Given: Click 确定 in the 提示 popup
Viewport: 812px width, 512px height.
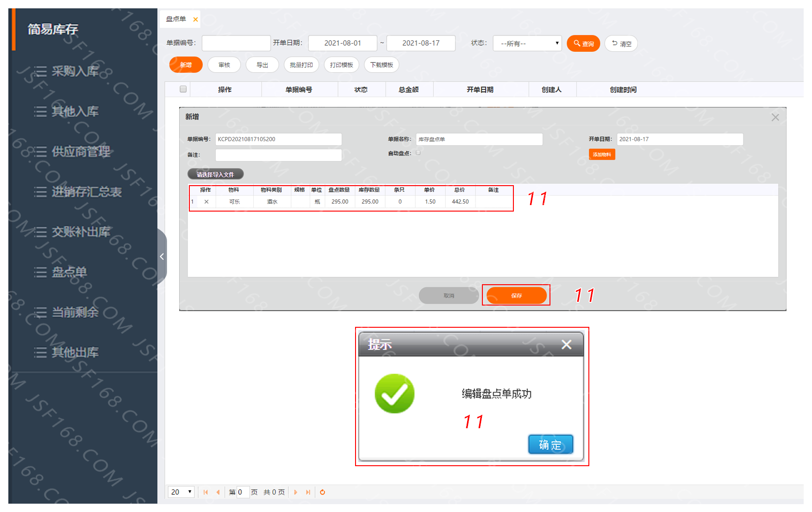Looking at the screenshot, I should point(551,444).
